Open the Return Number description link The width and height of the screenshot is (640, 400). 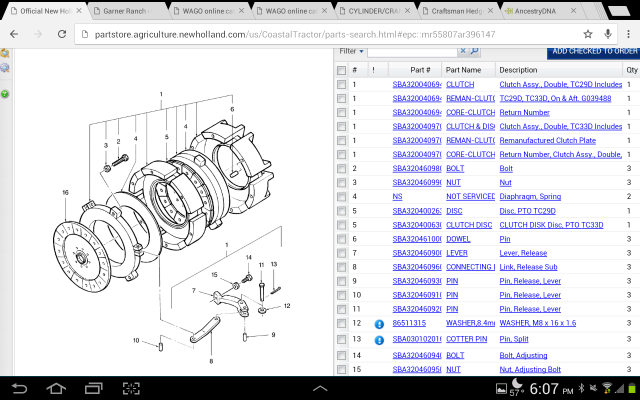click(524, 112)
